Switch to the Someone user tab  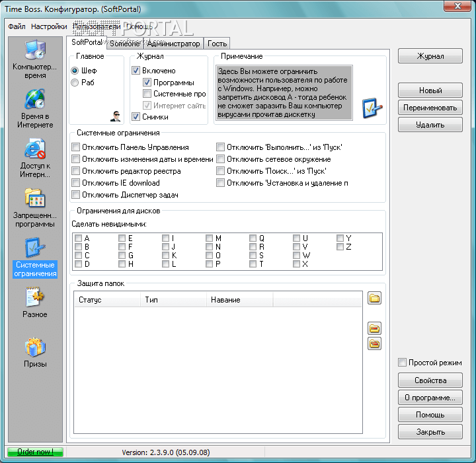(x=124, y=44)
